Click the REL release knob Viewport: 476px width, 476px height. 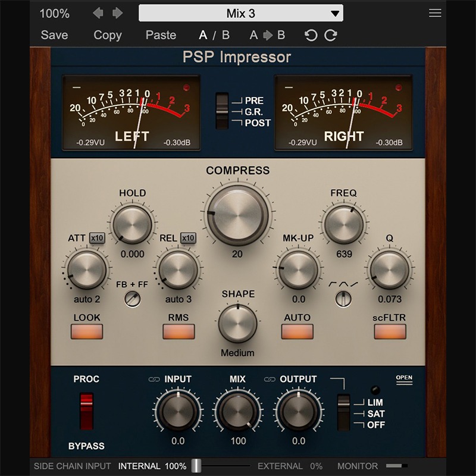click(x=178, y=270)
